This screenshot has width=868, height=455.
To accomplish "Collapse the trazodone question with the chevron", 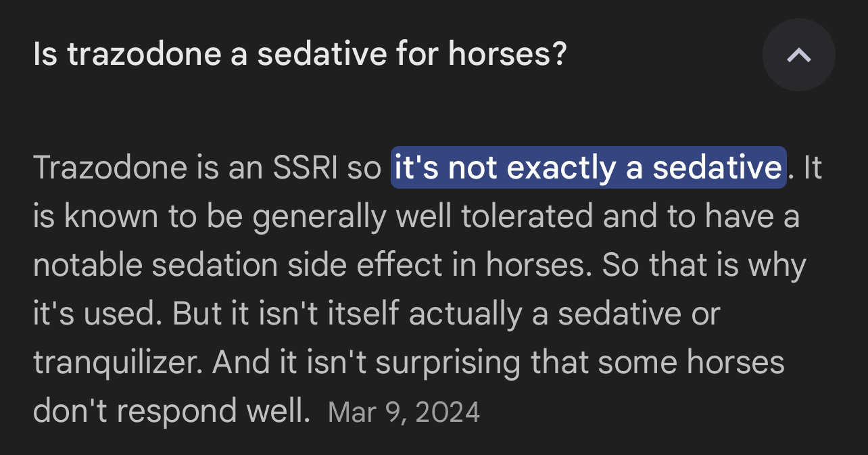I will click(798, 55).
